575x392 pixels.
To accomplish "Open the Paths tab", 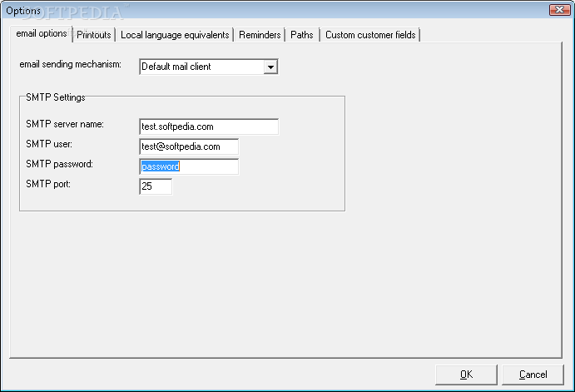I will pos(302,35).
